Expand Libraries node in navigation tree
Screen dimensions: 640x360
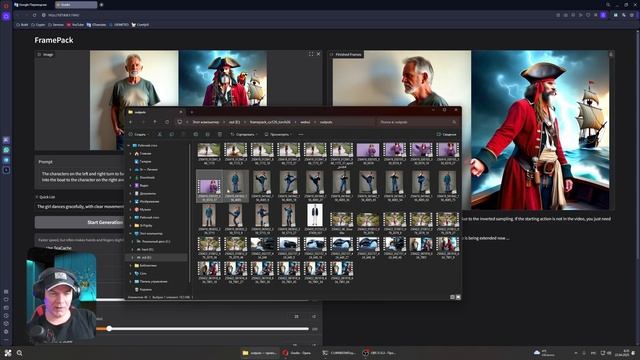point(131,265)
